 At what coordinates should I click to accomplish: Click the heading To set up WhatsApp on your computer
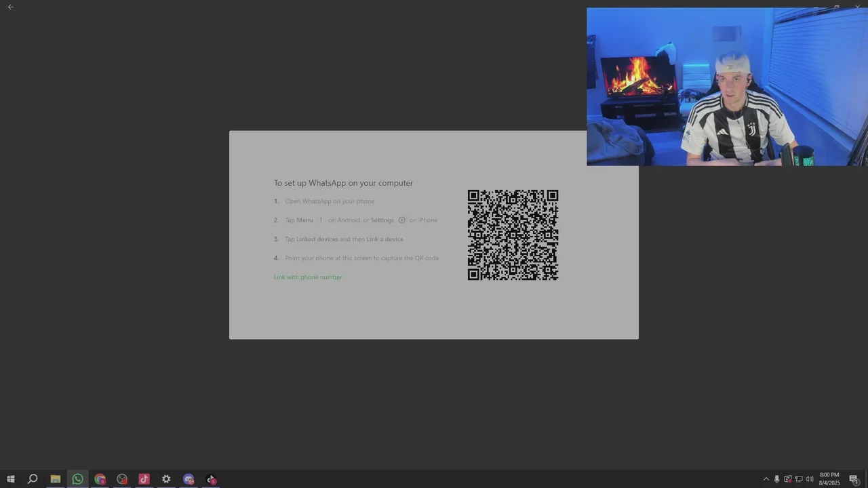pos(343,183)
